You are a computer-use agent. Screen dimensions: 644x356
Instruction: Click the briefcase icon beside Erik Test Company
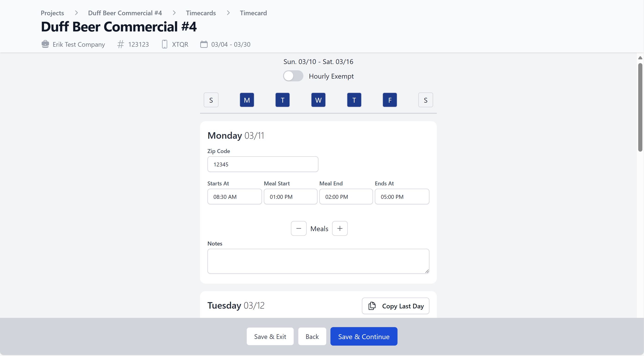[x=45, y=44]
